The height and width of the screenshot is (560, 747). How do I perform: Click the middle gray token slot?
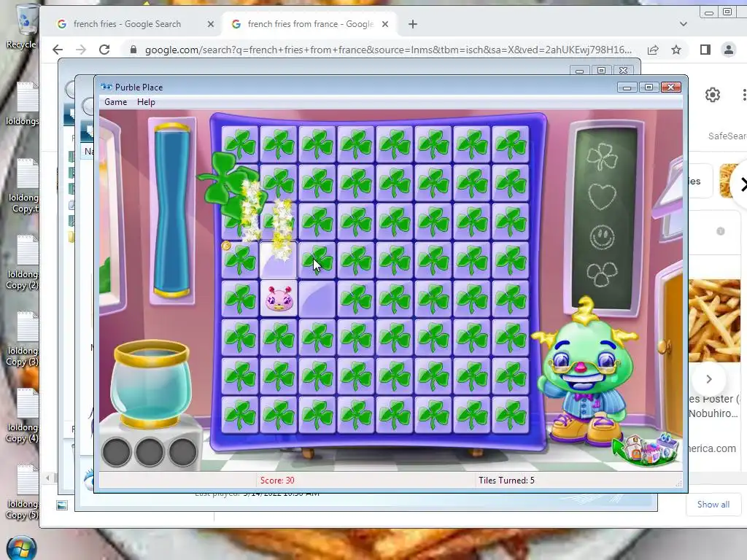(x=150, y=452)
